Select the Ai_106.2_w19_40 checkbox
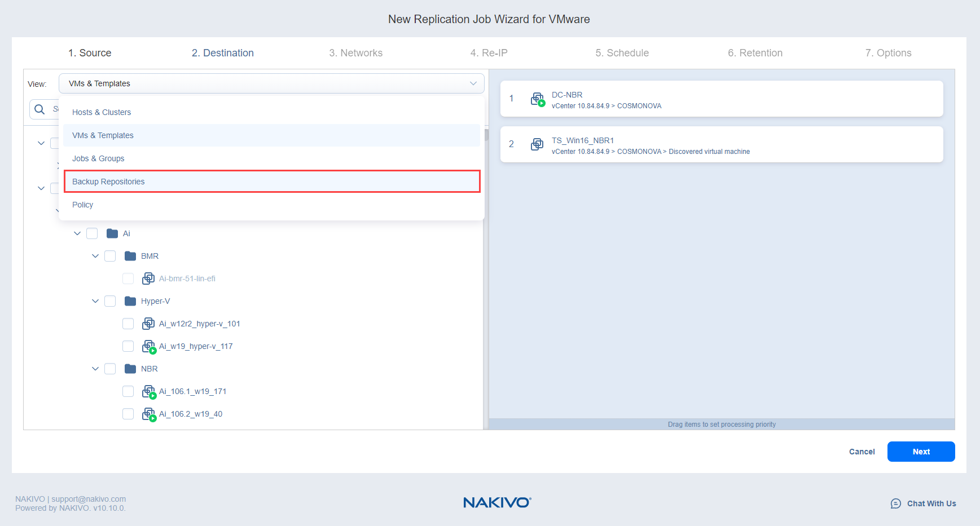 pyautogui.click(x=128, y=414)
